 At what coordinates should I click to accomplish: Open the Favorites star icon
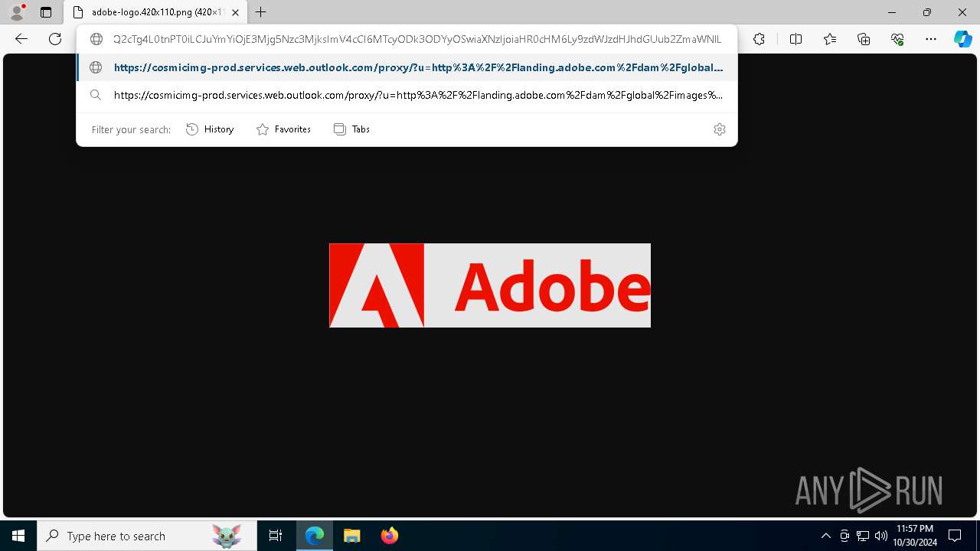[830, 39]
